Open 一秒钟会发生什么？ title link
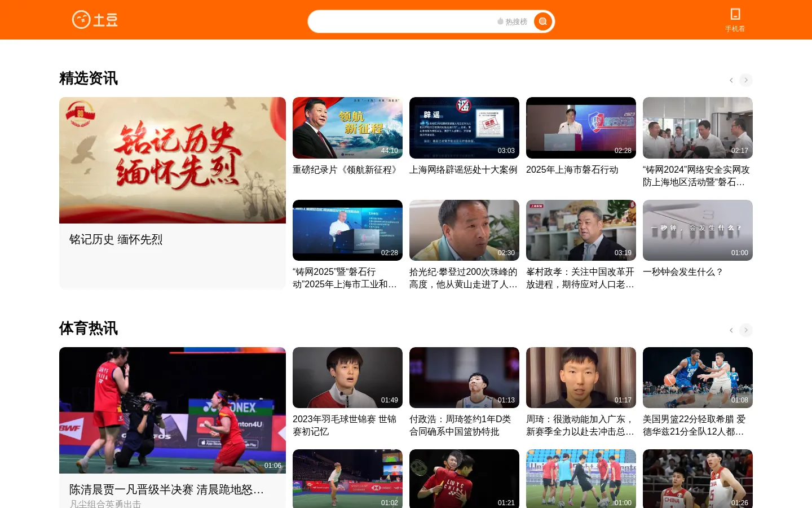Image resolution: width=812 pixels, height=508 pixels. [683, 272]
